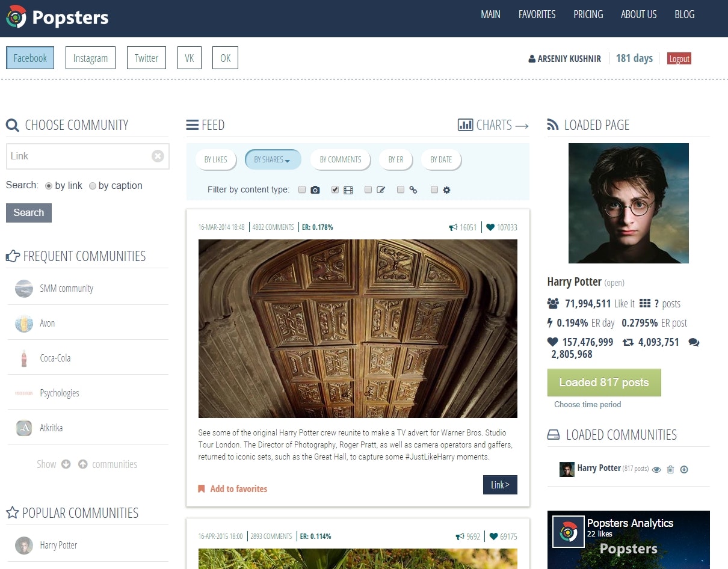Click the SMM community avatar
This screenshot has width=728, height=569.
click(x=24, y=289)
